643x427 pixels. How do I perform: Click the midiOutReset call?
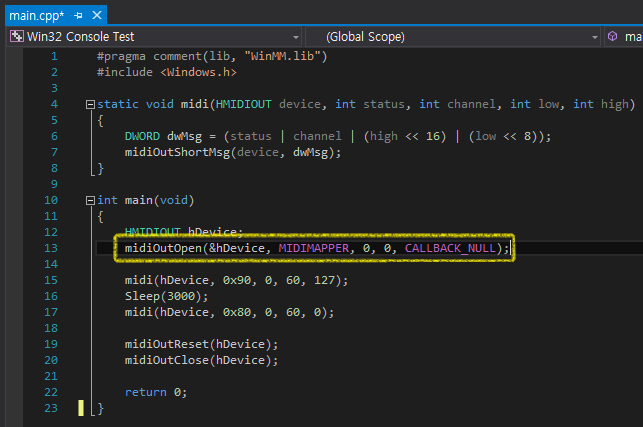coord(166,344)
